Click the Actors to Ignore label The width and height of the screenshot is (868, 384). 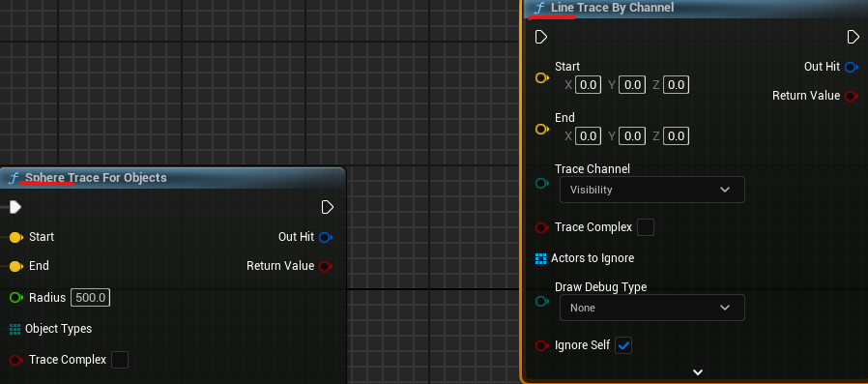coord(593,258)
